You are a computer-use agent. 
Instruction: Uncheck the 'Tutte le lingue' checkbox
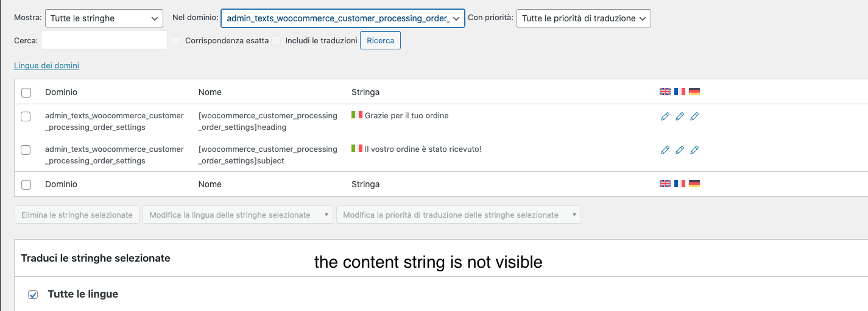tap(34, 295)
